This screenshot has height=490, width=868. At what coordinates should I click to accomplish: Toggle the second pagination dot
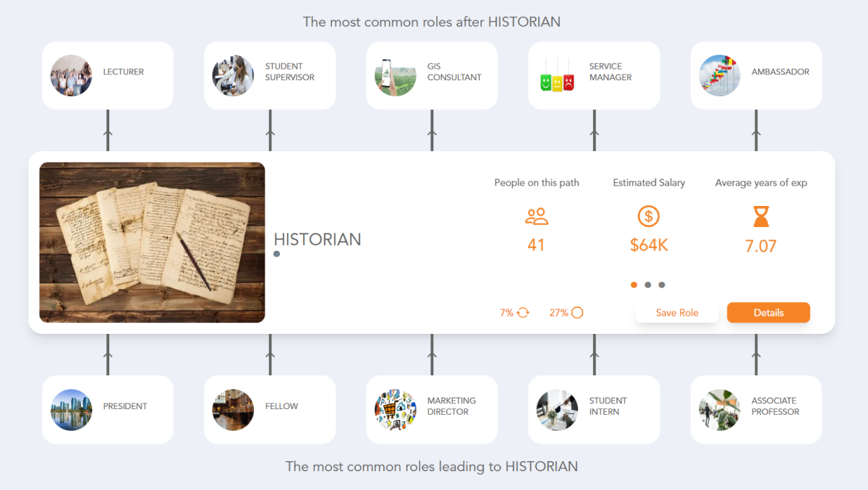pyautogui.click(x=648, y=285)
